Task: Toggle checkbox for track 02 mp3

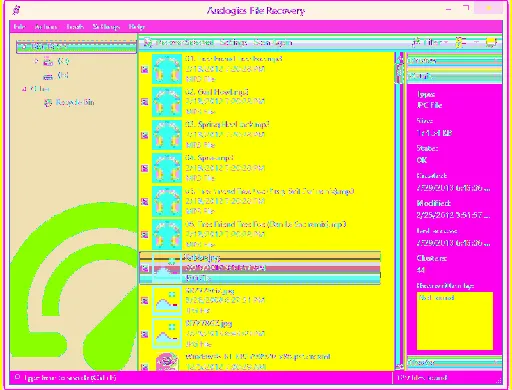Action: coord(145,102)
